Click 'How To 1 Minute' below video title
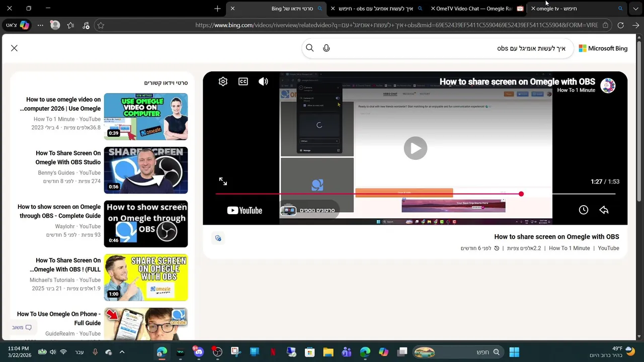 570,248
